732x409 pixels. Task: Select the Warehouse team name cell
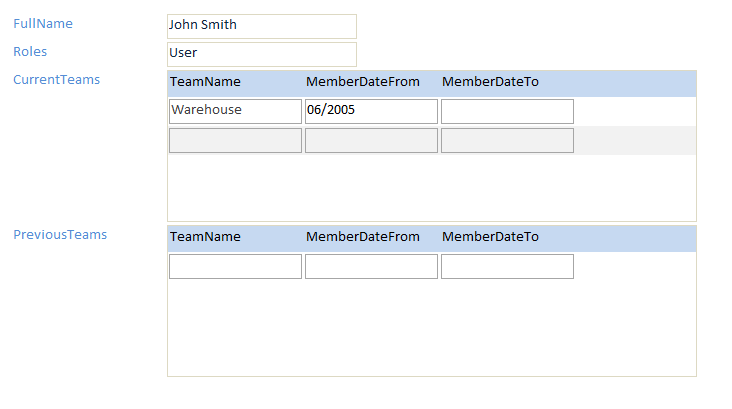(x=235, y=111)
